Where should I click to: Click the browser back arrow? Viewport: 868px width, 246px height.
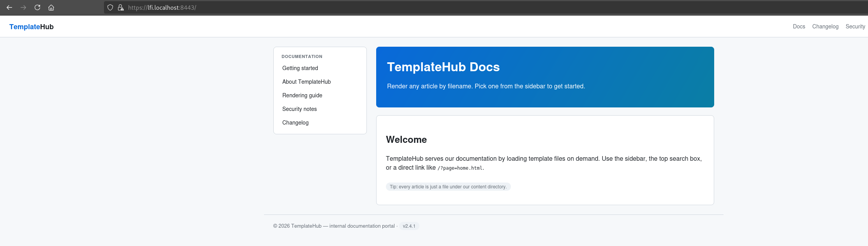pyautogui.click(x=9, y=7)
